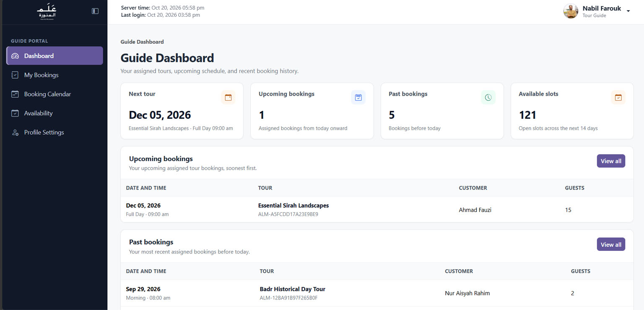Click booking reference ALM-A5FCDD17A23E9BE9
Viewport: 644px width, 310px height.
pos(288,214)
